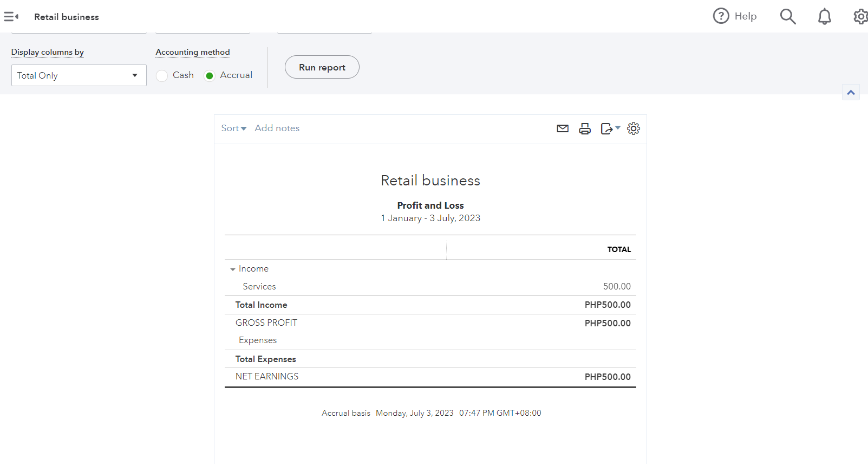Screen dimensions: 868x464
Task: Click the search magnifier icon
Action: tap(788, 17)
